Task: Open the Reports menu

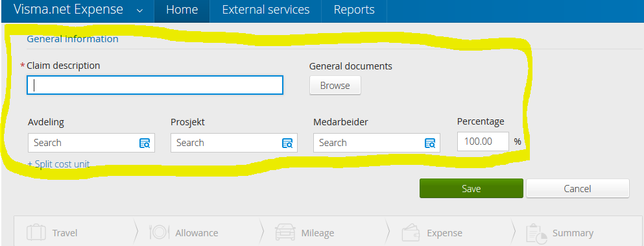Action: click(x=354, y=10)
